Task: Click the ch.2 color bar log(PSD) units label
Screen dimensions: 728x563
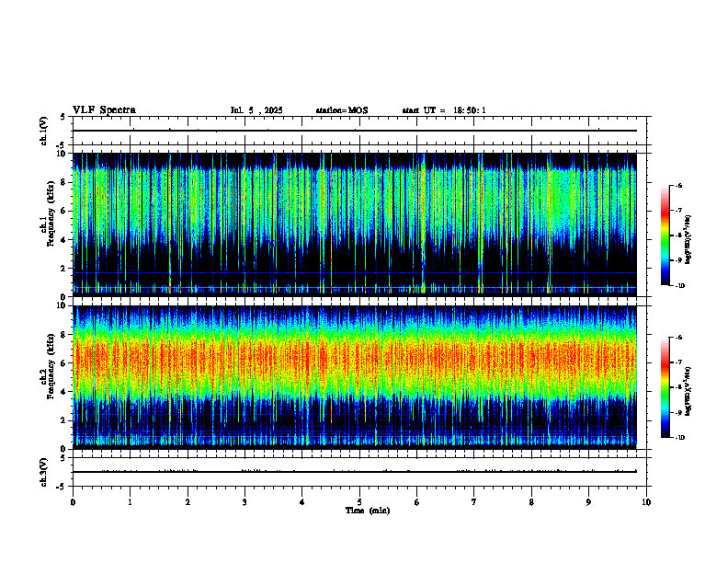Action: pos(688,391)
